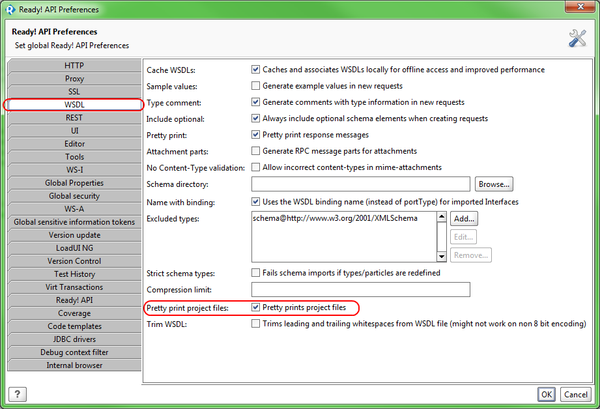
Task: Toggle Strict schema types checkbox
Action: (255, 273)
